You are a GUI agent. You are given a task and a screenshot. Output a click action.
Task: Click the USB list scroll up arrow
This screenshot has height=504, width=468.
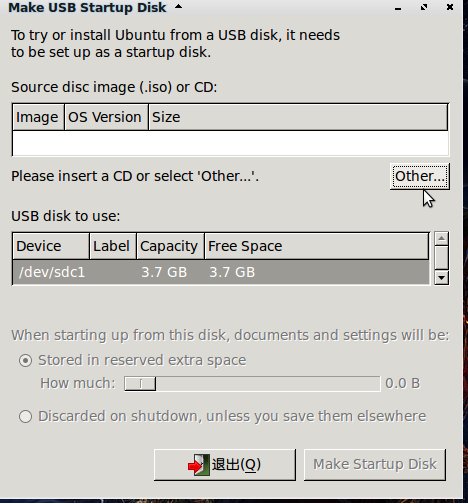[441, 239]
